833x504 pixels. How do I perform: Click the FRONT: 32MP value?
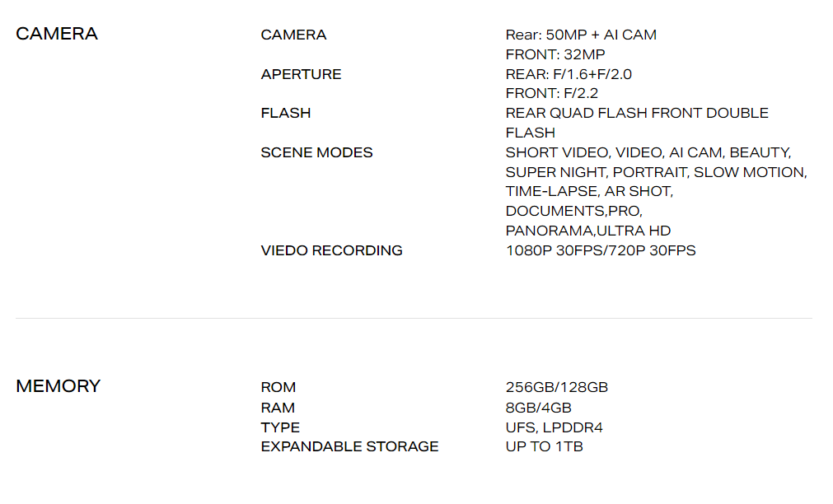point(555,54)
